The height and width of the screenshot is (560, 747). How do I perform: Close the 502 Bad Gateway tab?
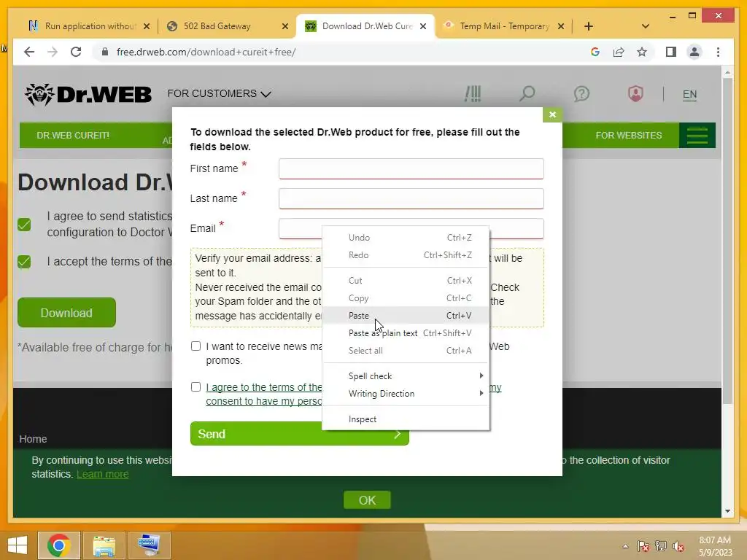click(285, 26)
